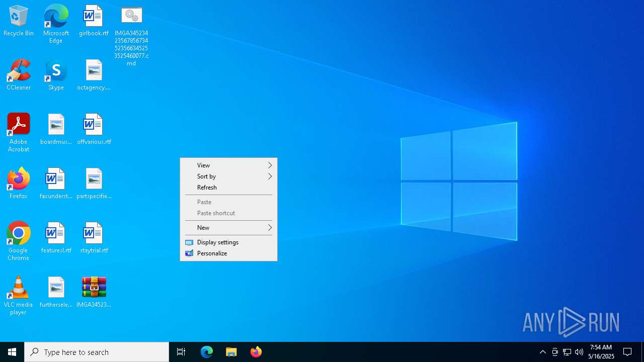The width and height of the screenshot is (644, 362).
Task: Select the Microsoft Edge desktop shortcut
Action: pos(56,24)
